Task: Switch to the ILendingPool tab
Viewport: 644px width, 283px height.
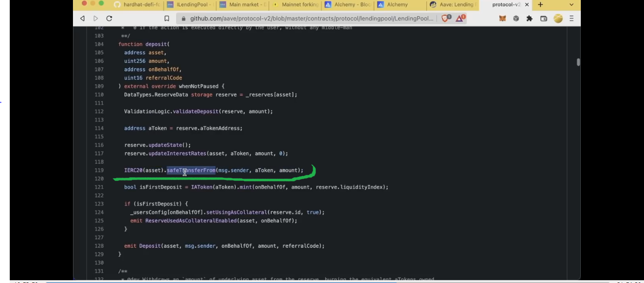Action: 189,5
